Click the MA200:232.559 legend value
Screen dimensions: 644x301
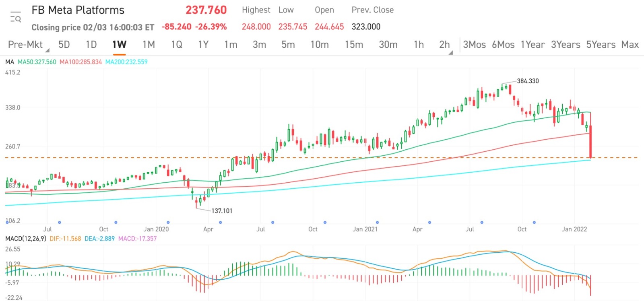(126, 62)
